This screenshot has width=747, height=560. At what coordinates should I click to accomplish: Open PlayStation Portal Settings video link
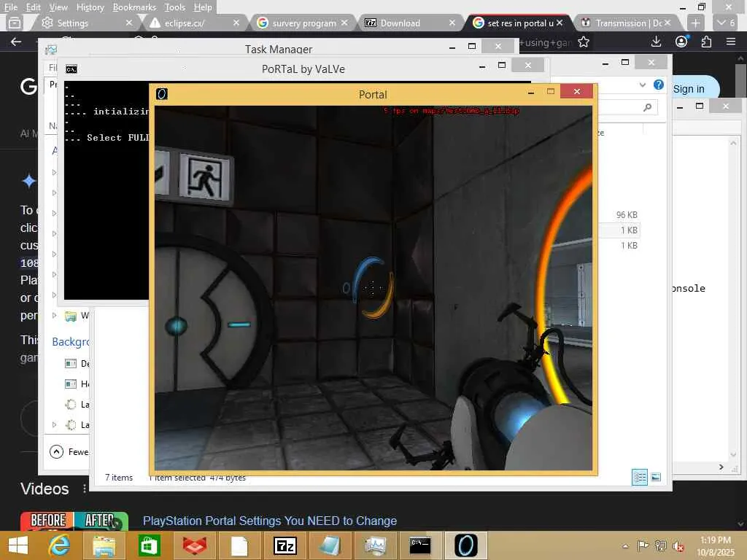(x=270, y=521)
